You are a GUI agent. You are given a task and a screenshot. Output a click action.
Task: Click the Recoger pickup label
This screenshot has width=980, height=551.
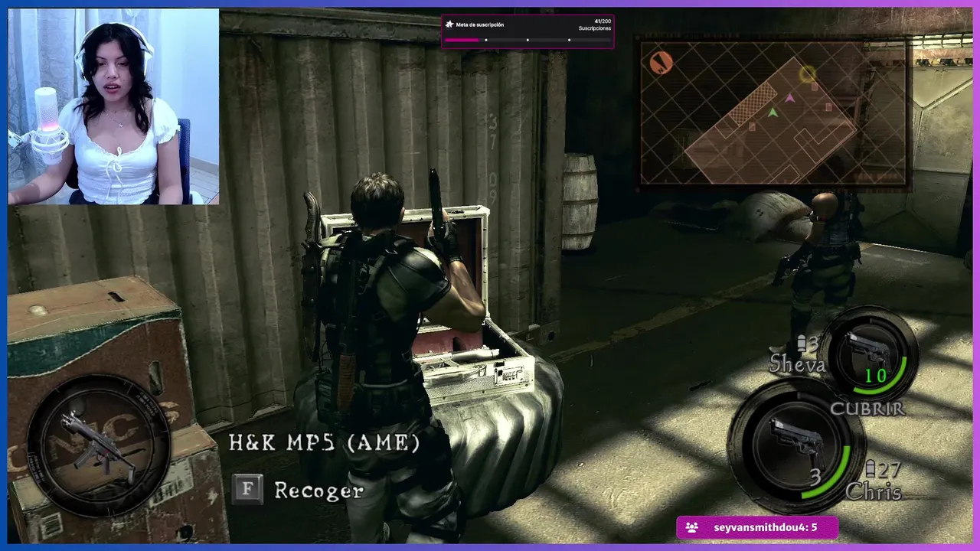[x=318, y=491]
